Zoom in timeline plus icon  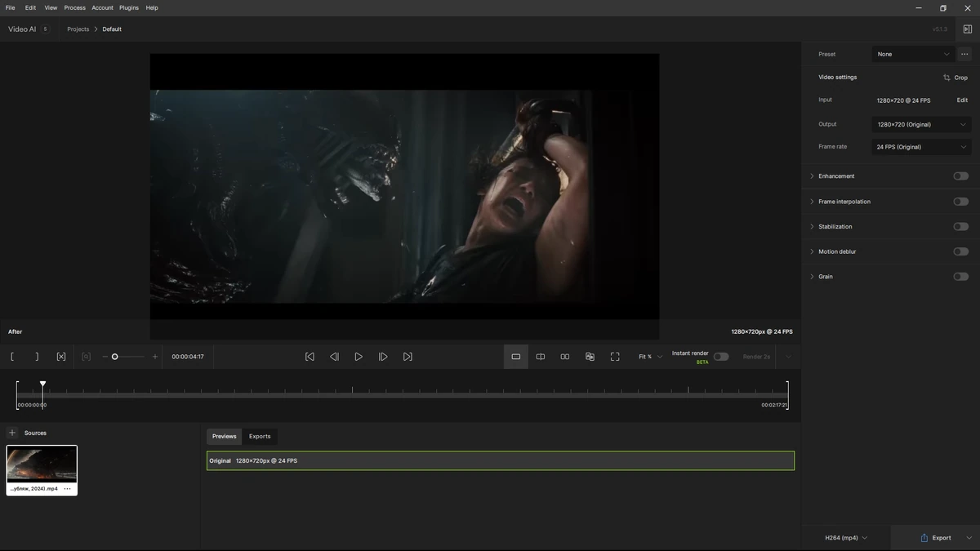pos(155,357)
